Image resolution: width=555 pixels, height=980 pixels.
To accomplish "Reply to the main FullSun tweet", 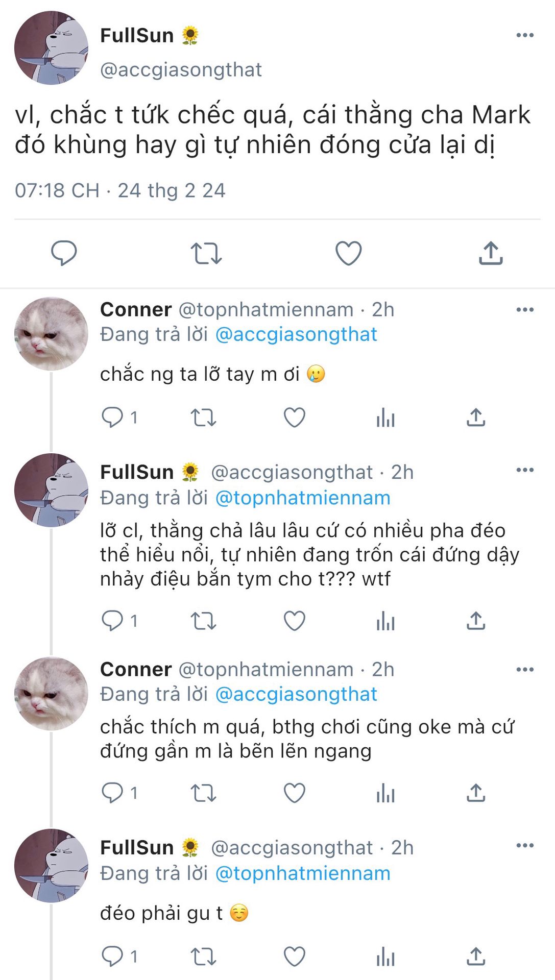I will 64,253.
